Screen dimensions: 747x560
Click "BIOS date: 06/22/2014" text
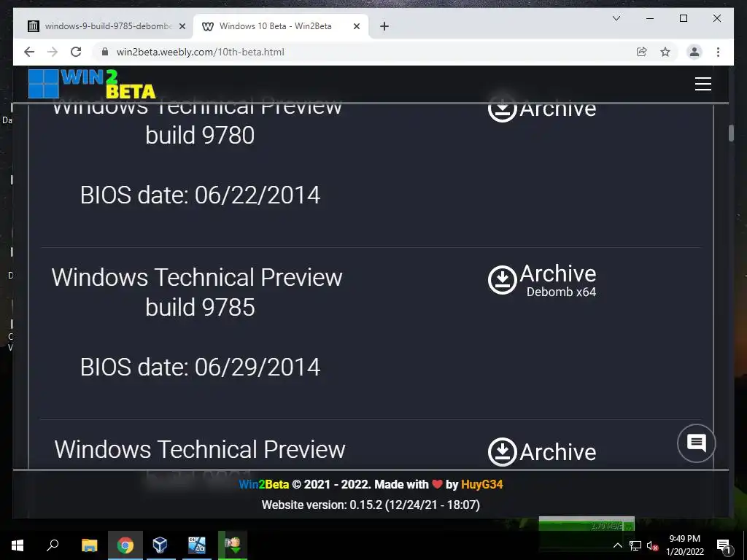coord(200,195)
